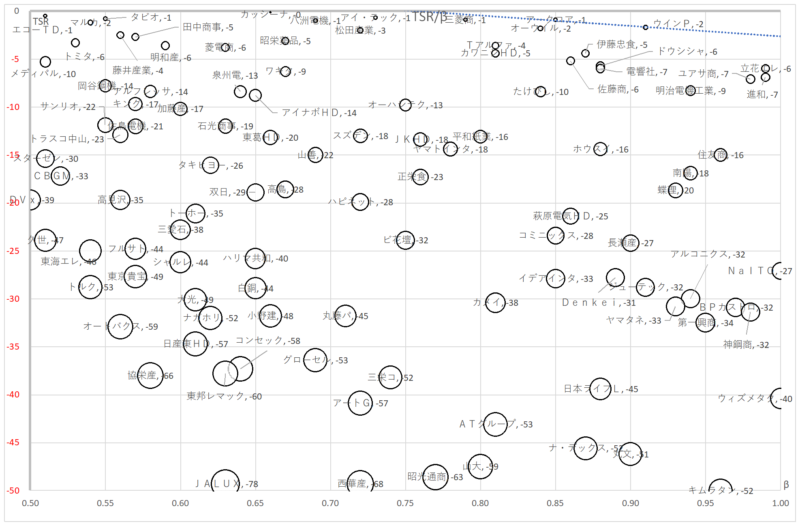This screenshot has height=526, width=800.
Task: Select the red '-45' y-axis tick label
Action: pos(12,442)
